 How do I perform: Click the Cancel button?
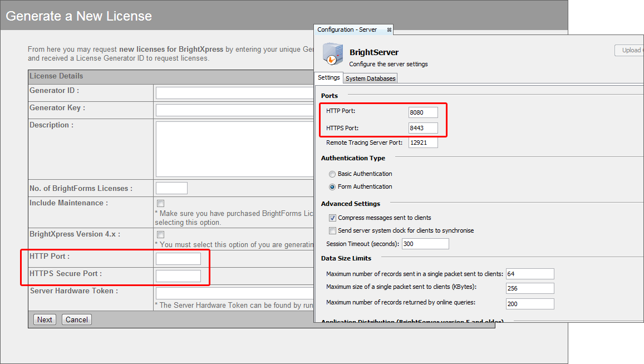coord(76,319)
